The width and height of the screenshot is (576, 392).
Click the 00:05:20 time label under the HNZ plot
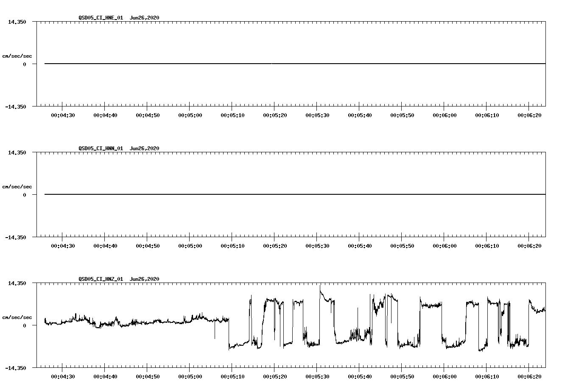point(275,377)
